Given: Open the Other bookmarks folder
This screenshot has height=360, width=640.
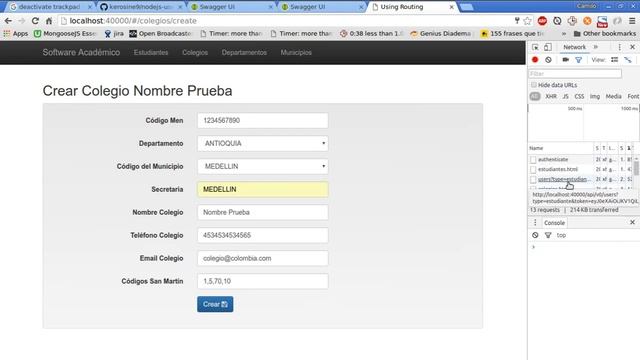Looking at the screenshot, I should click(x=604, y=33).
